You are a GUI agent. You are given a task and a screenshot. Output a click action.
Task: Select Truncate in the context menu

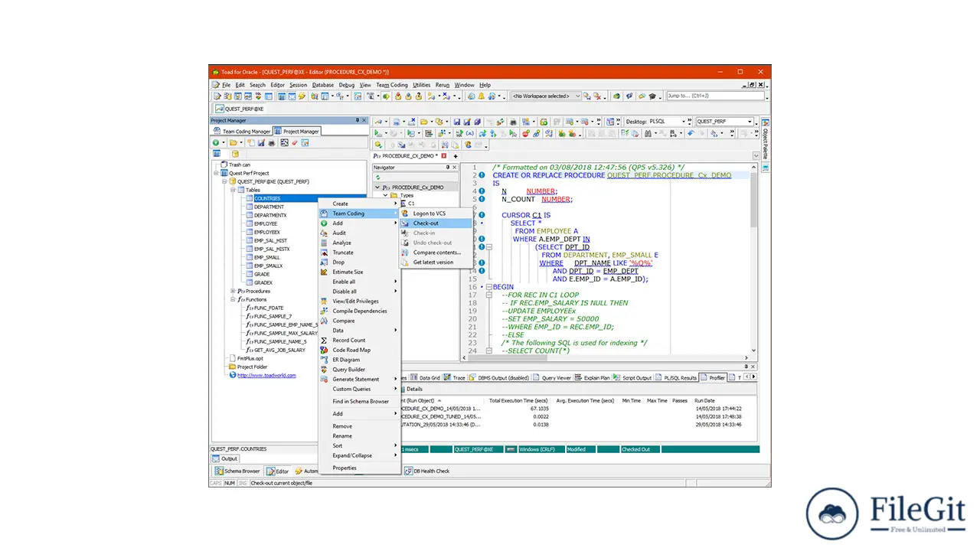(x=343, y=253)
